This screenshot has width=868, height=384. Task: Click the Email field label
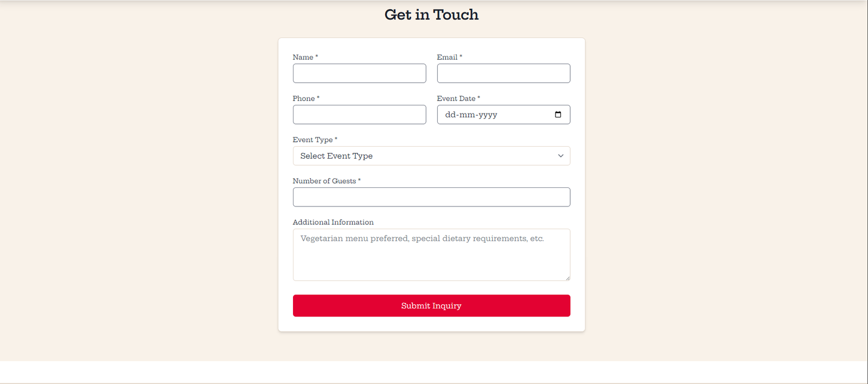tap(447, 57)
